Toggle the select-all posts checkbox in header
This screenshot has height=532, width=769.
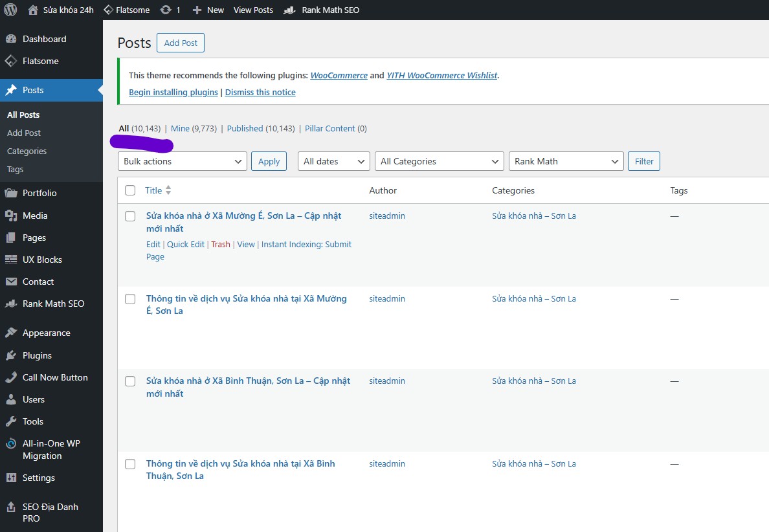(130, 190)
